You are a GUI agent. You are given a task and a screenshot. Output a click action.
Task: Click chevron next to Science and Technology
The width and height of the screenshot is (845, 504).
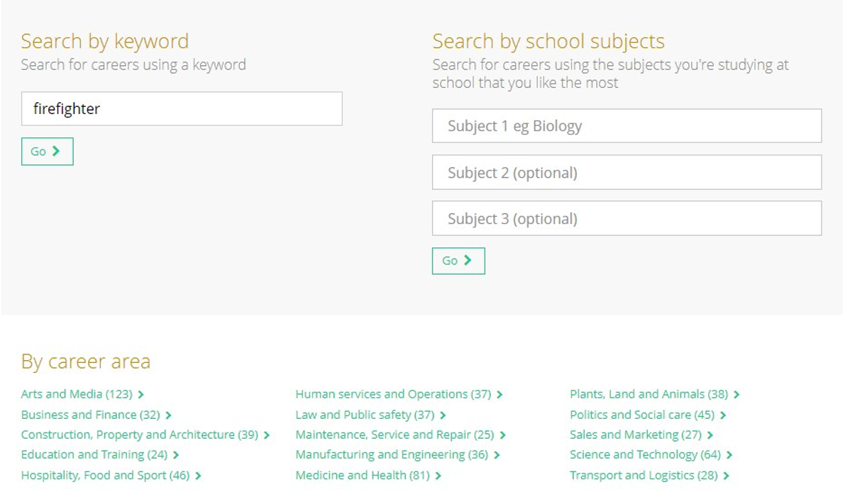(x=729, y=455)
